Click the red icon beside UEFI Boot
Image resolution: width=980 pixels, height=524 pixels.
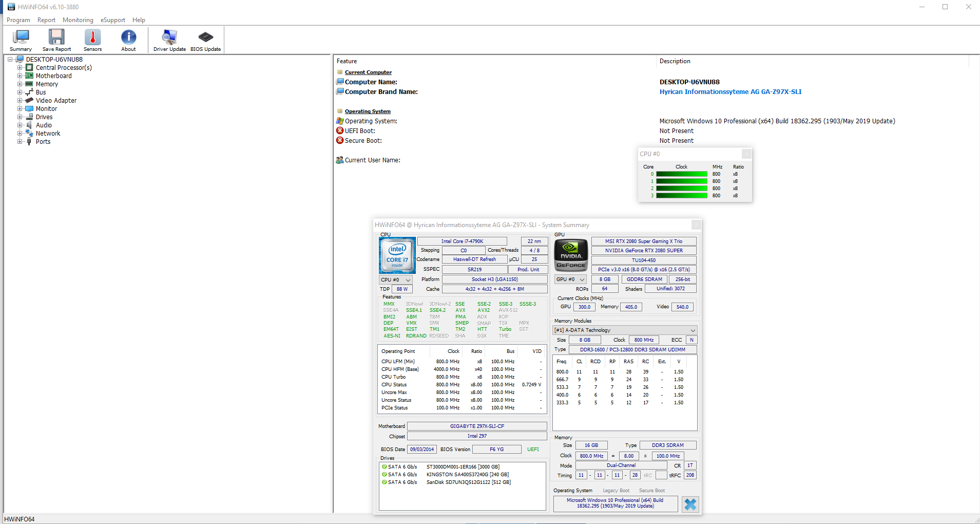click(x=340, y=130)
